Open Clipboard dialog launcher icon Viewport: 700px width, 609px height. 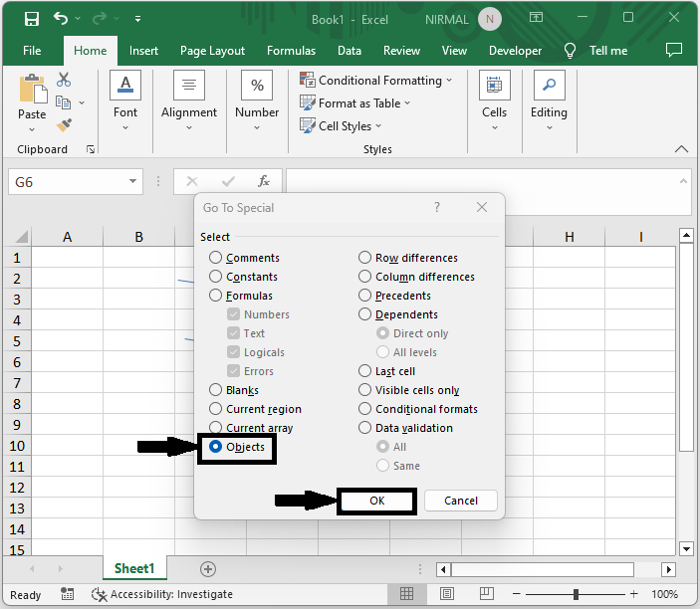pos(91,149)
